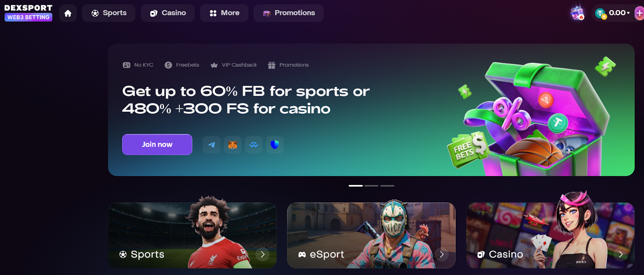This screenshot has height=275, width=644.
Task: Select the blue shield wallet icon
Action: click(275, 145)
